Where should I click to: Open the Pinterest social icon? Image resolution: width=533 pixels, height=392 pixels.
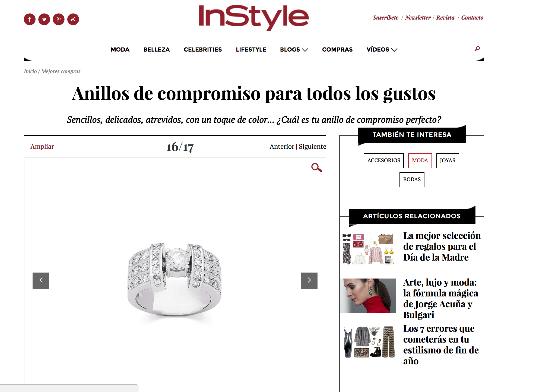[x=59, y=19]
